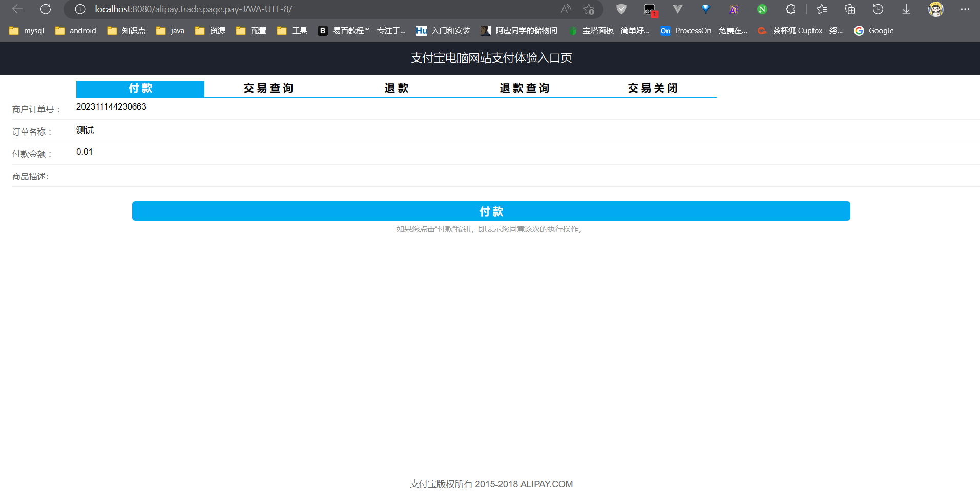Click the 商品描述 label

[x=31, y=177]
